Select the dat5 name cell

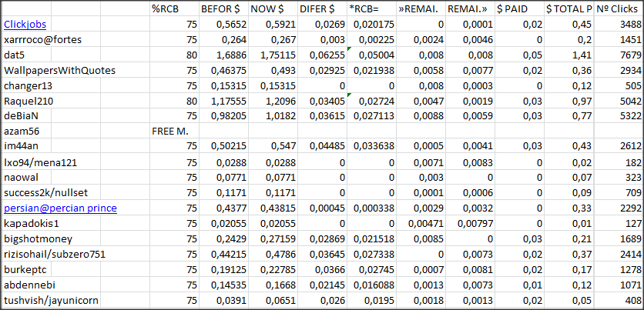[x=26, y=55]
